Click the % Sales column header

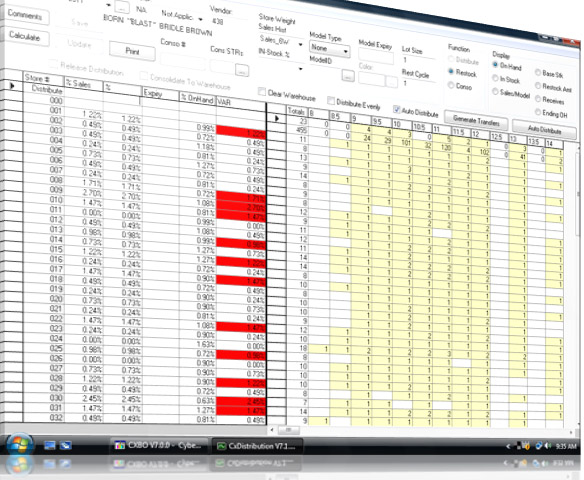(x=83, y=84)
